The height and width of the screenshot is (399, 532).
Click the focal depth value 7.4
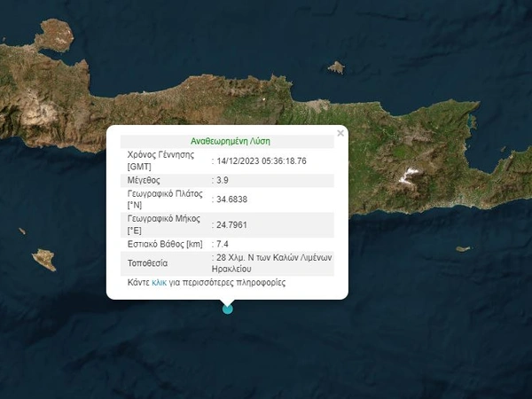pyautogui.click(x=223, y=244)
